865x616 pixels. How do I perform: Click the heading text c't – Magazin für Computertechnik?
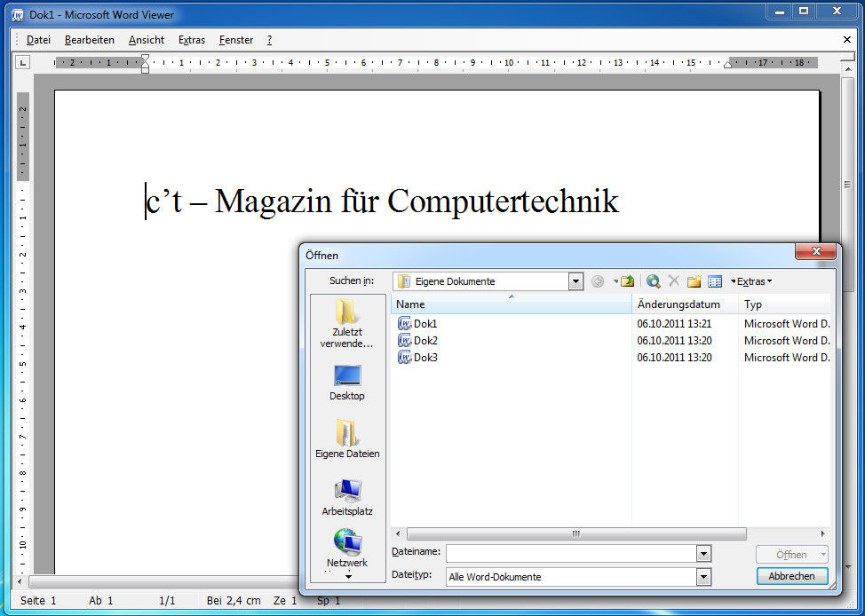click(x=382, y=201)
